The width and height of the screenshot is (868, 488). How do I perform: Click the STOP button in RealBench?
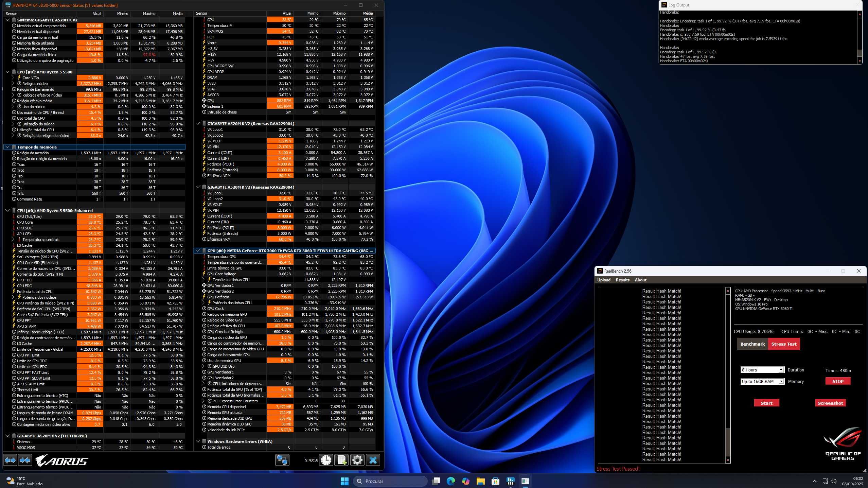(838, 381)
